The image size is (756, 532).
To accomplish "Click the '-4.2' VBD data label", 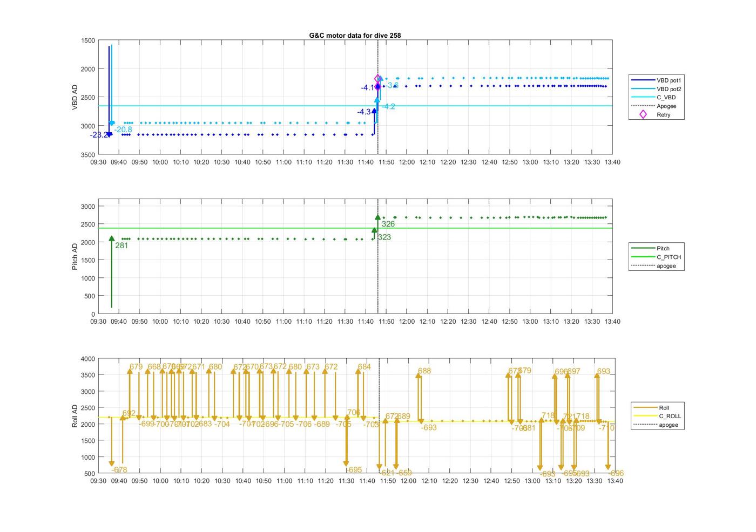I will click(x=388, y=106).
